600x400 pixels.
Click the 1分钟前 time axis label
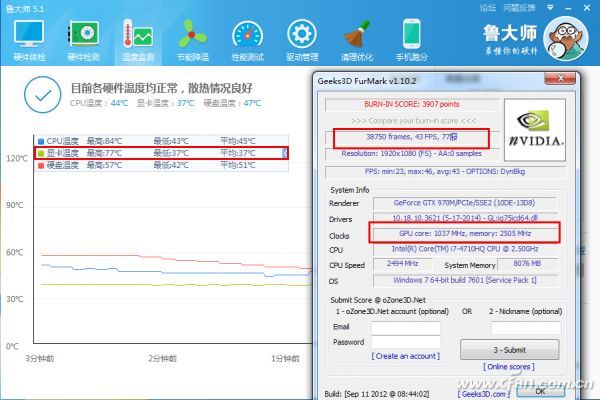click(285, 359)
